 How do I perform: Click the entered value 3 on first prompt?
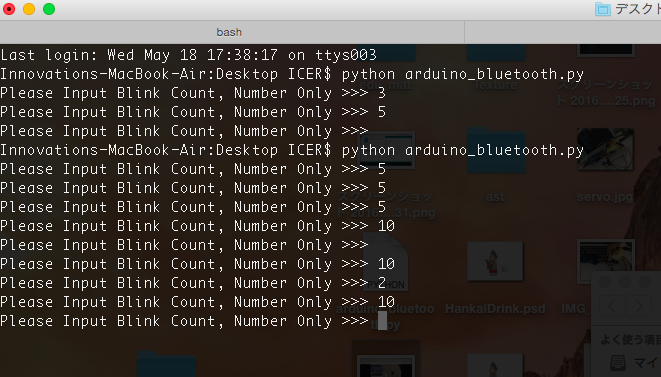(x=382, y=93)
